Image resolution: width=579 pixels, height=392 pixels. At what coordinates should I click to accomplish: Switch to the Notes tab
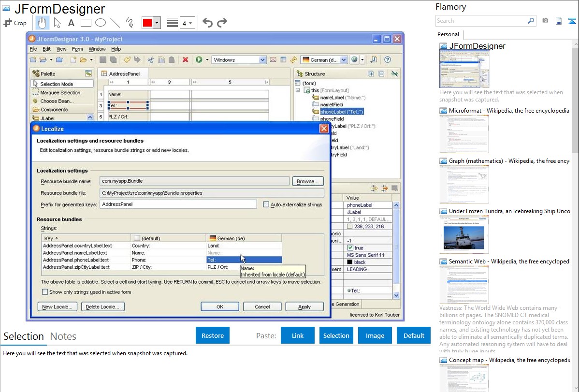pyautogui.click(x=63, y=336)
